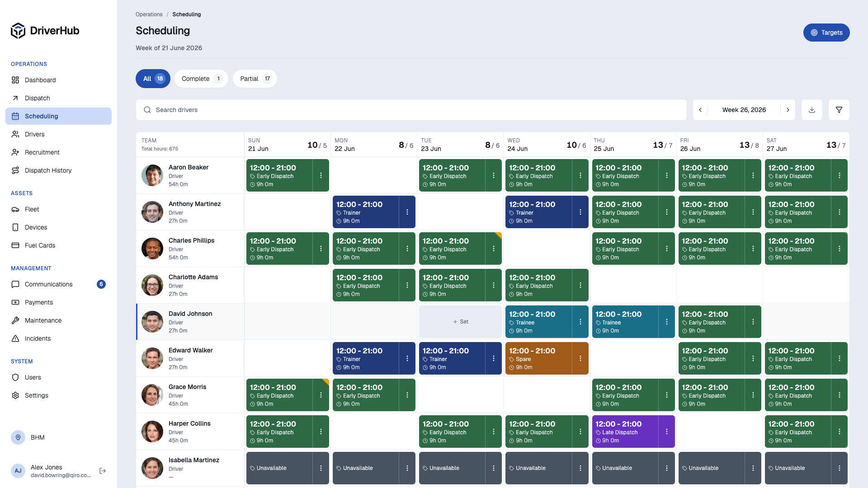Click the Fleet truck icon
868x488 pixels.
coord(15,209)
